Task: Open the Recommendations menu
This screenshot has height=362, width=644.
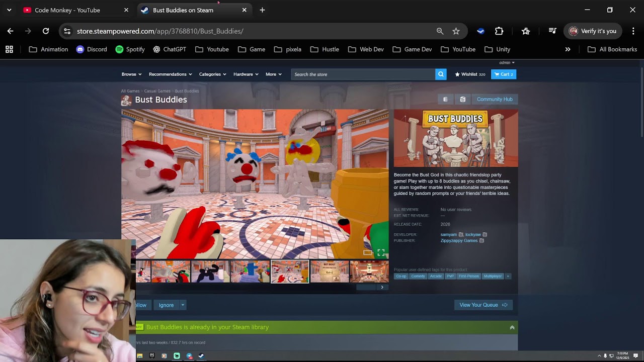Action: click(x=170, y=74)
